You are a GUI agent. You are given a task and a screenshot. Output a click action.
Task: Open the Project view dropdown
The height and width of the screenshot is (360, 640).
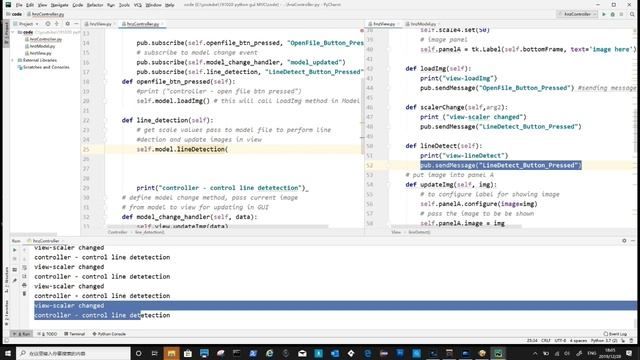(x=28, y=24)
